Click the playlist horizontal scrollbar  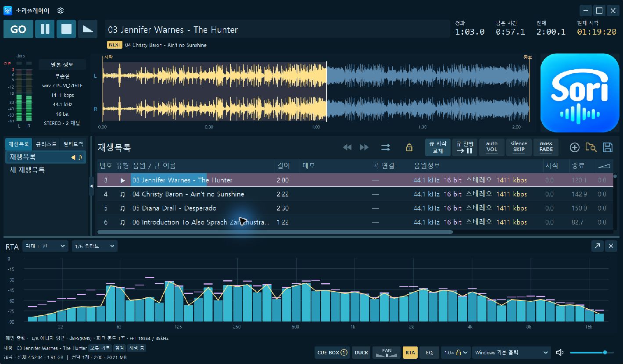(x=275, y=232)
